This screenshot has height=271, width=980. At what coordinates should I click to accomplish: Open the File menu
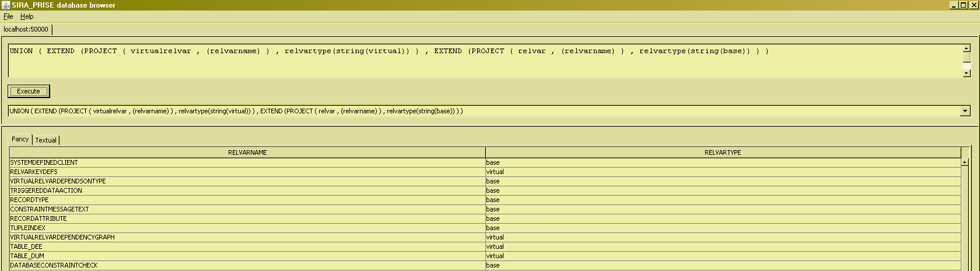pyautogui.click(x=8, y=16)
